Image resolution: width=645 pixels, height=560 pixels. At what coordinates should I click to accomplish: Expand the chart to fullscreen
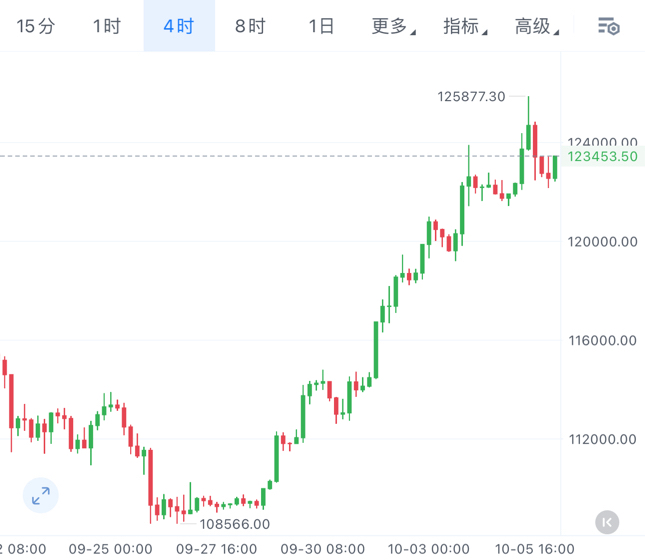coord(41,494)
